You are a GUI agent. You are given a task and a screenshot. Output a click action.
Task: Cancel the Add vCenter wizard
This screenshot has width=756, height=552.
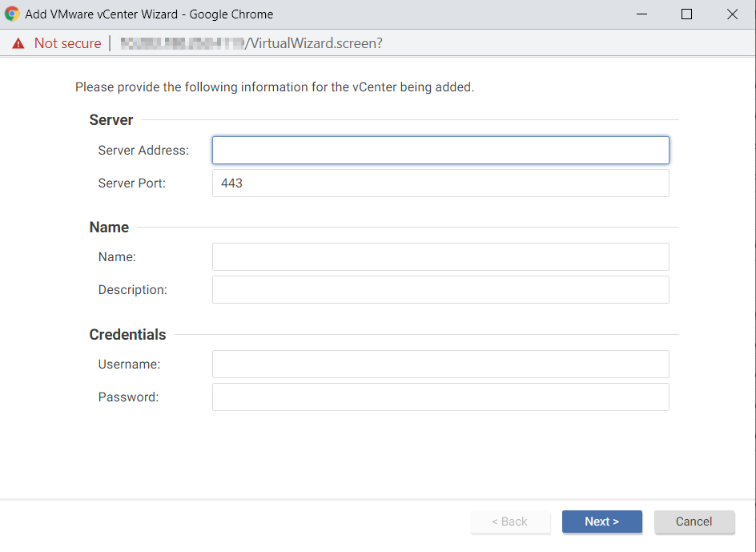(x=694, y=522)
